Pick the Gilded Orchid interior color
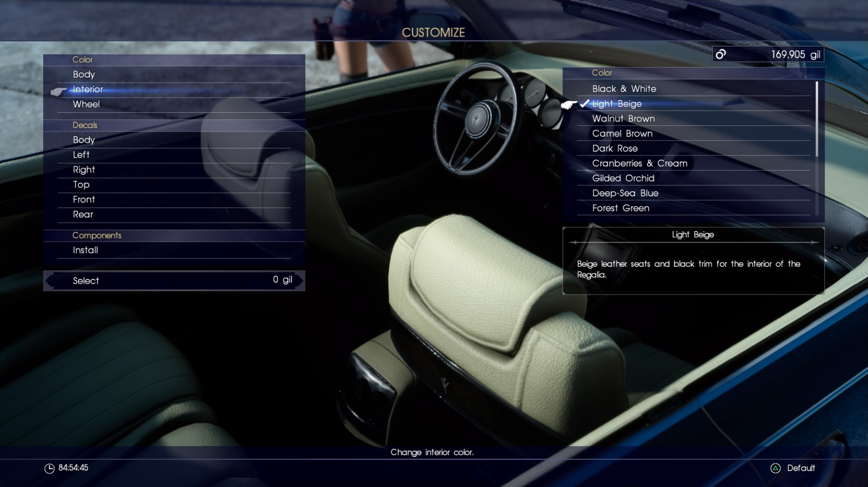This screenshot has height=487, width=868. point(694,178)
